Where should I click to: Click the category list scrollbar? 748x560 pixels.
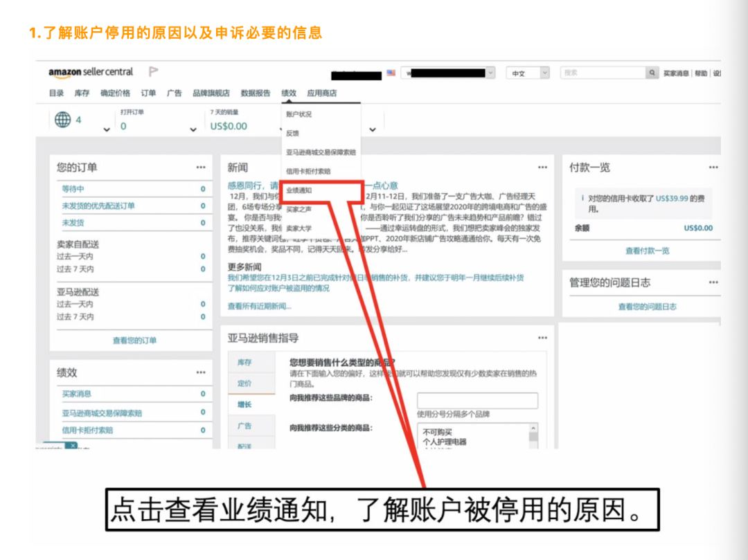533,436
